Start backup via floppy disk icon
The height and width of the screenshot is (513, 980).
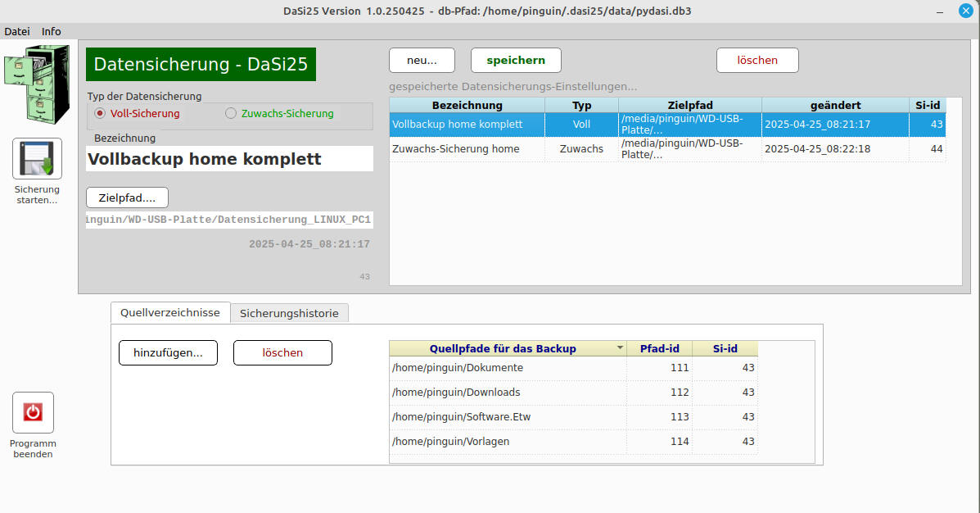[x=37, y=158]
